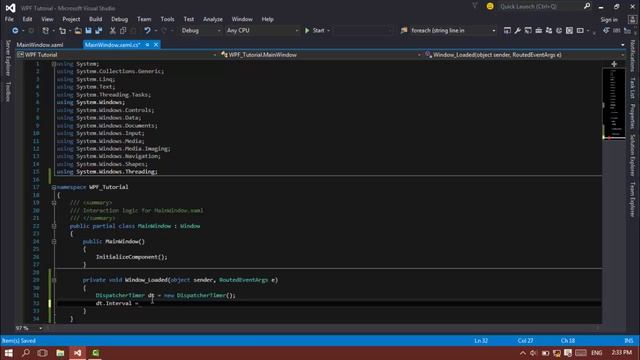Open the Window_Loaded member dropdown
This screenshot has width=640, height=360.
[524, 55]
